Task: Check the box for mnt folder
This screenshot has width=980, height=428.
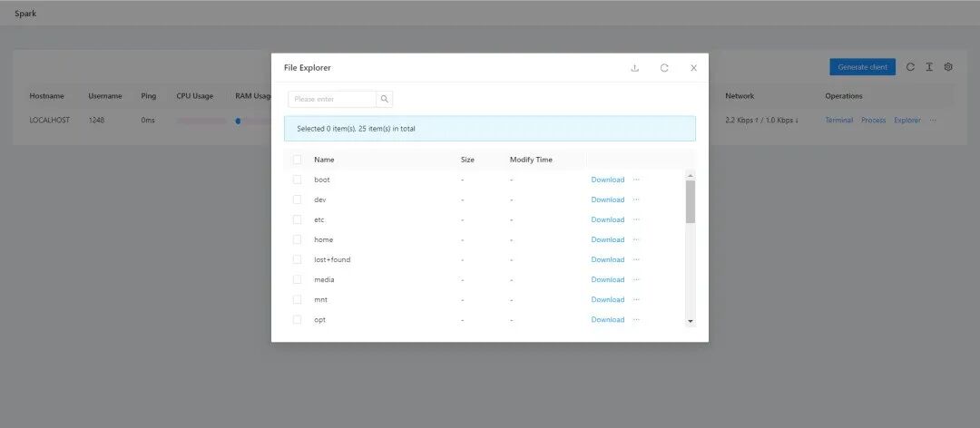Action: (297, 299)
